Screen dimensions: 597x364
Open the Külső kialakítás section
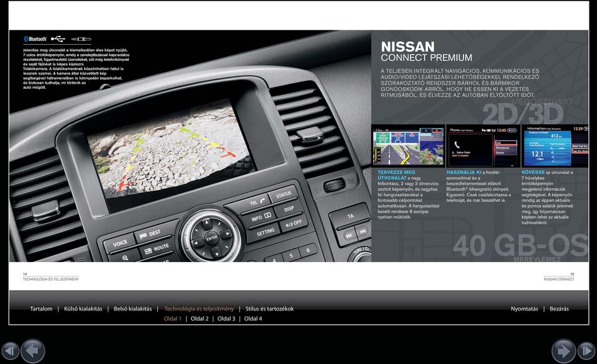pyautogui.click(x=83, y=309)
